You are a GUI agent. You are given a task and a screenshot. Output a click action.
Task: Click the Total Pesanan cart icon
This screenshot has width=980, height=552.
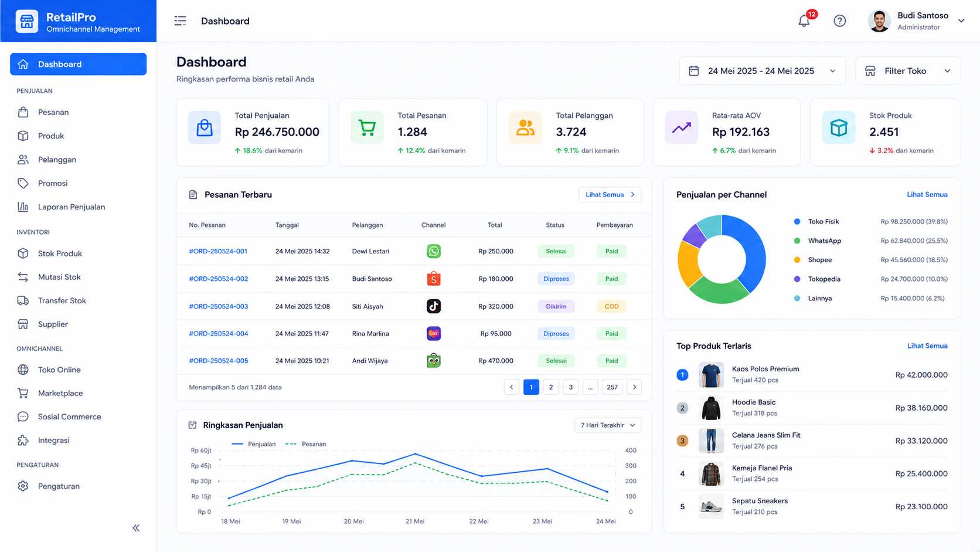(x=367, y=127)
